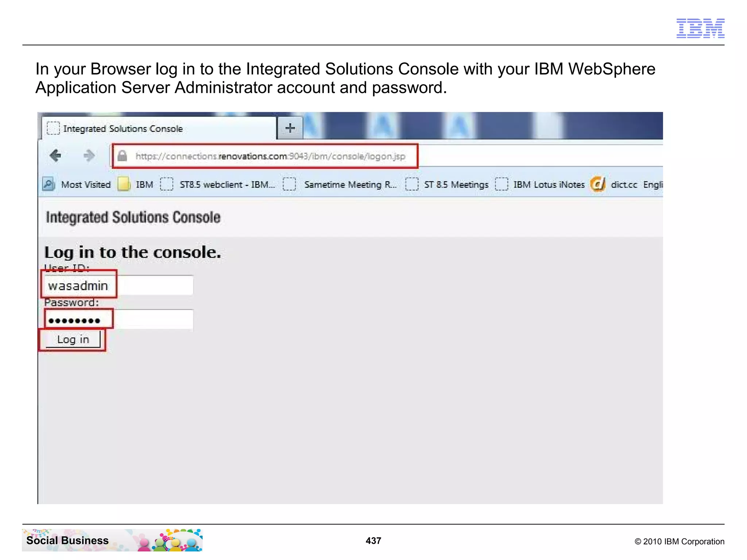Open IBM Lotus iNotes bookmark
Image resolution: width=747 pixels, height=560 pixels.
click(540, 184)
